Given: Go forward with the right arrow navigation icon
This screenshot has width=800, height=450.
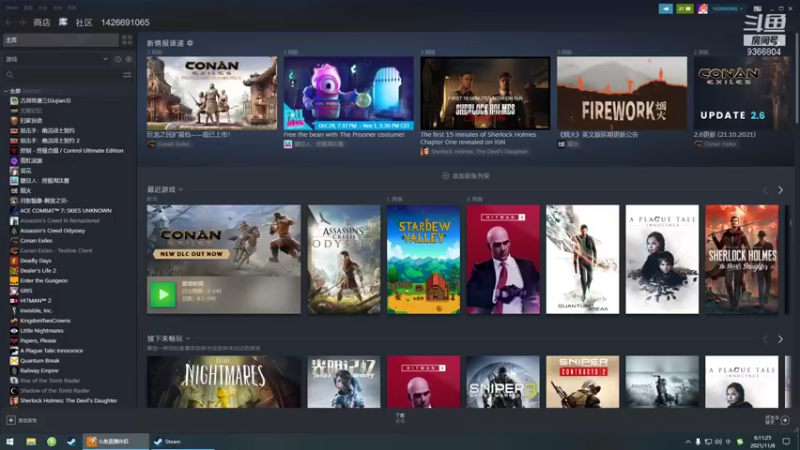Looking at the screenshot, I should pyautogui.click(x=22, y=22).
